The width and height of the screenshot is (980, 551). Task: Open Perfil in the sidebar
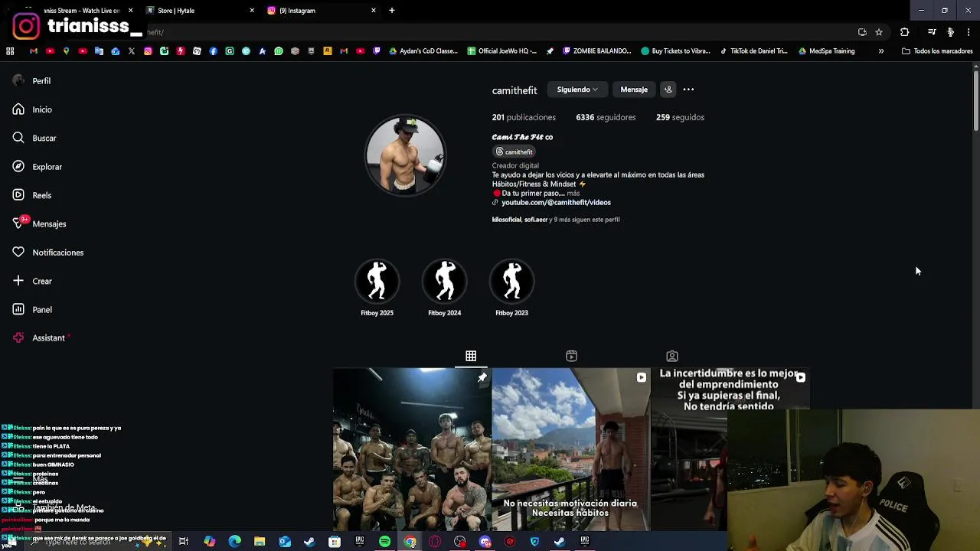tap(32, 80)
